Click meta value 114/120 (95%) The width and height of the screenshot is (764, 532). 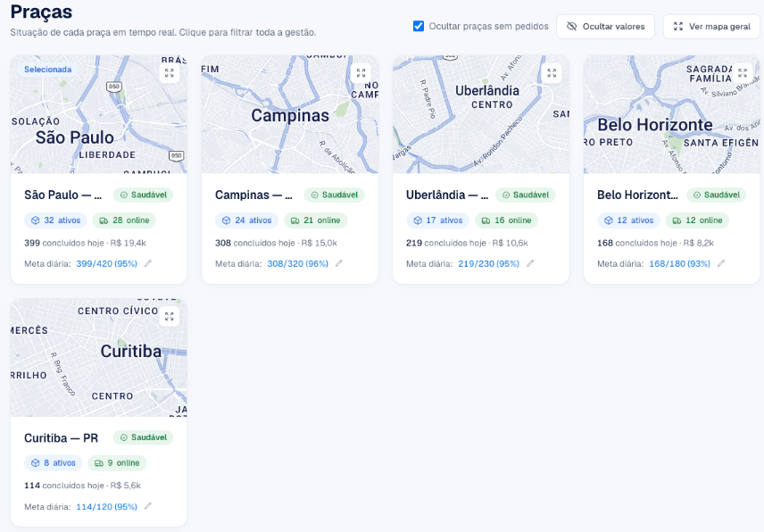pos(107,507)
